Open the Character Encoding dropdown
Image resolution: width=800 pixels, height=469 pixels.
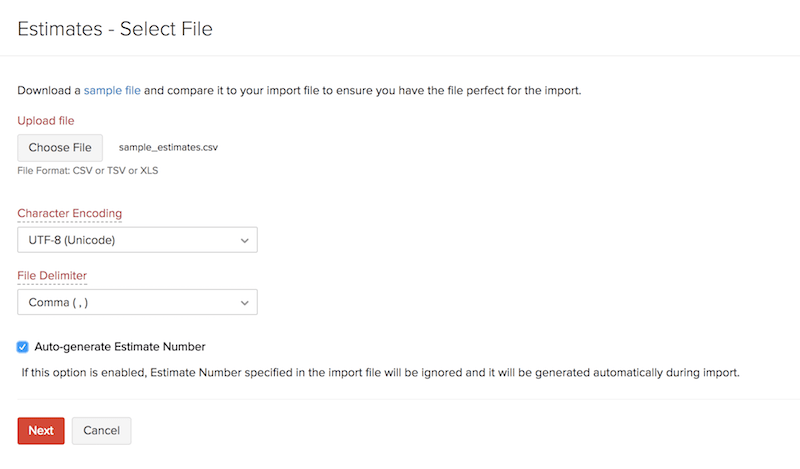tap(137, 240)
